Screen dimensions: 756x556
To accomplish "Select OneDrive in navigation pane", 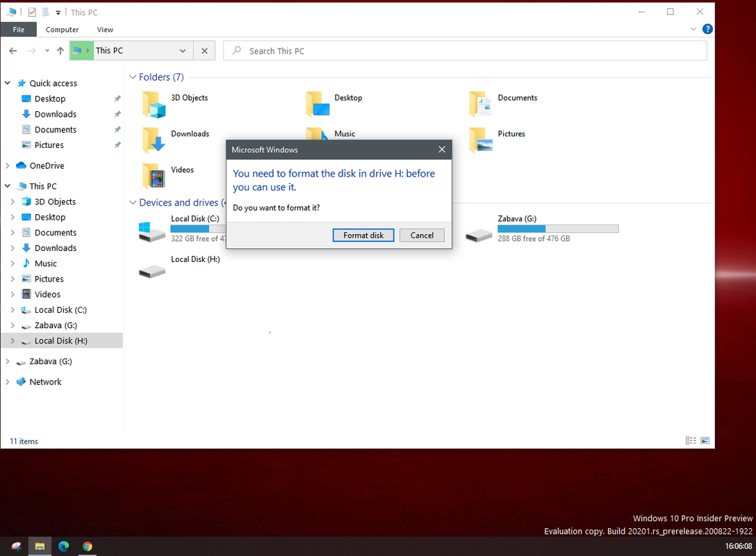I will pos(47,165).
